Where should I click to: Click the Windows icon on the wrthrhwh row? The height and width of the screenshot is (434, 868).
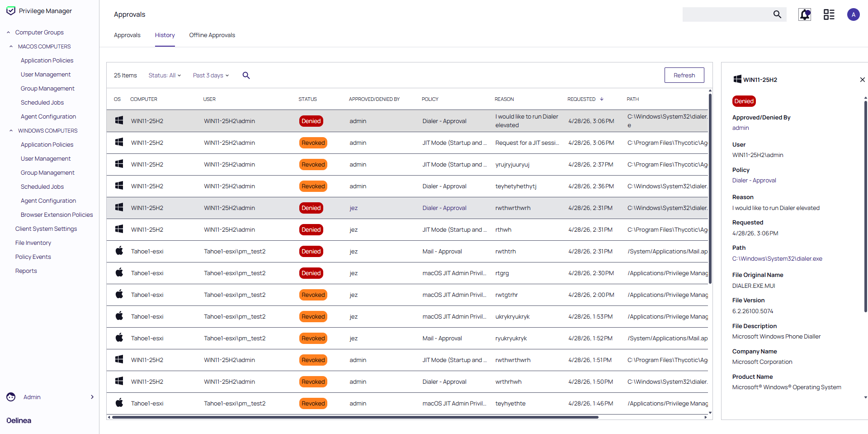[119, 381]
